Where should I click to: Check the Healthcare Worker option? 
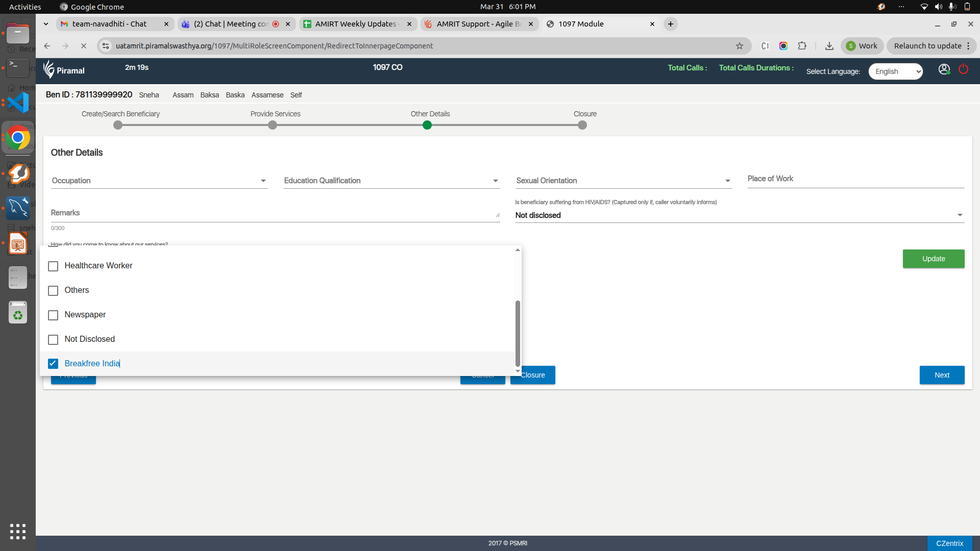tap(53, 266)
